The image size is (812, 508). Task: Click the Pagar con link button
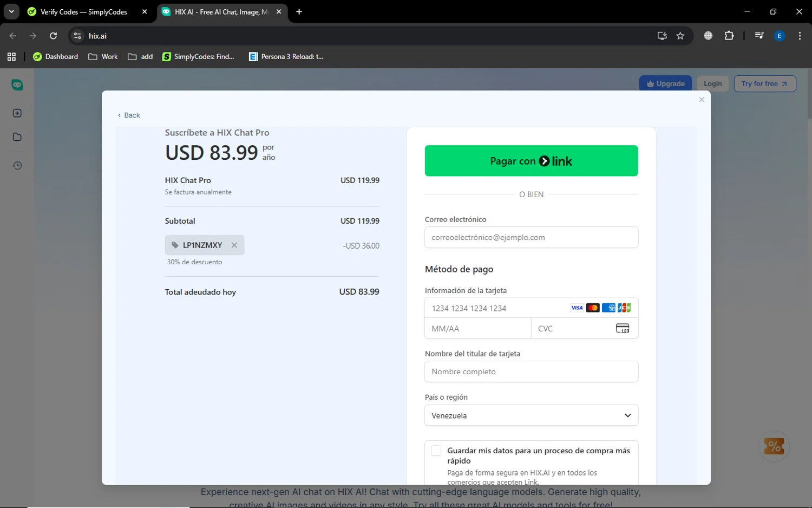531,161
